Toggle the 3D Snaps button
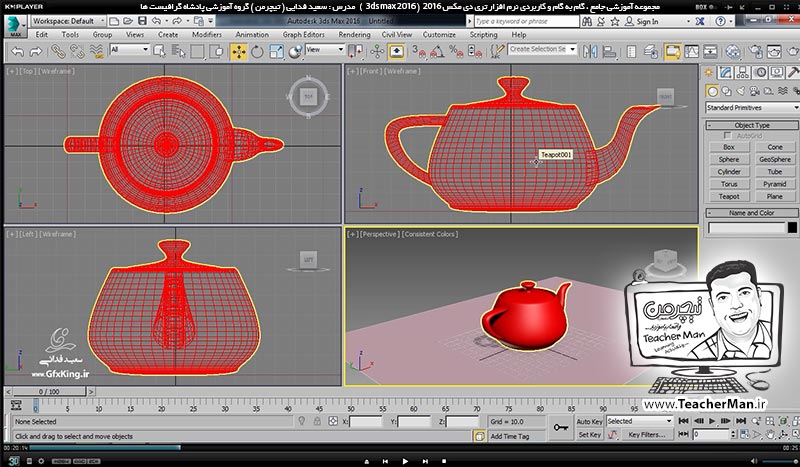 point(418,52)
